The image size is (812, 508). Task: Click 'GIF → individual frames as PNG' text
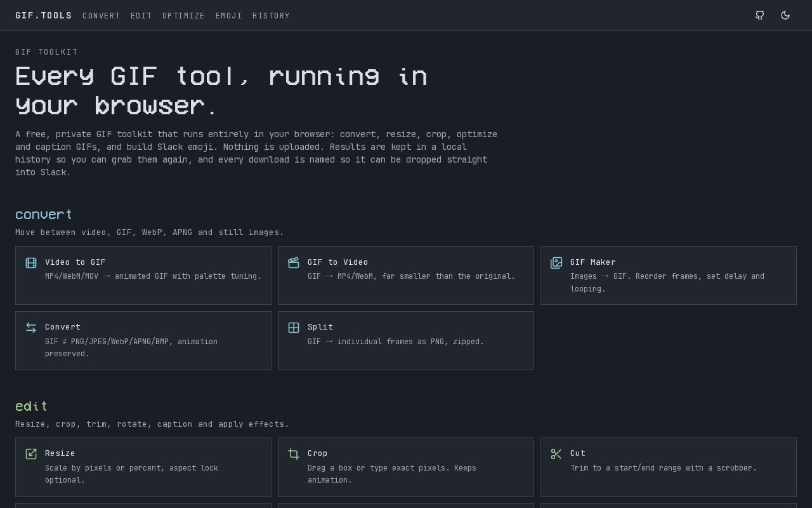396,342
